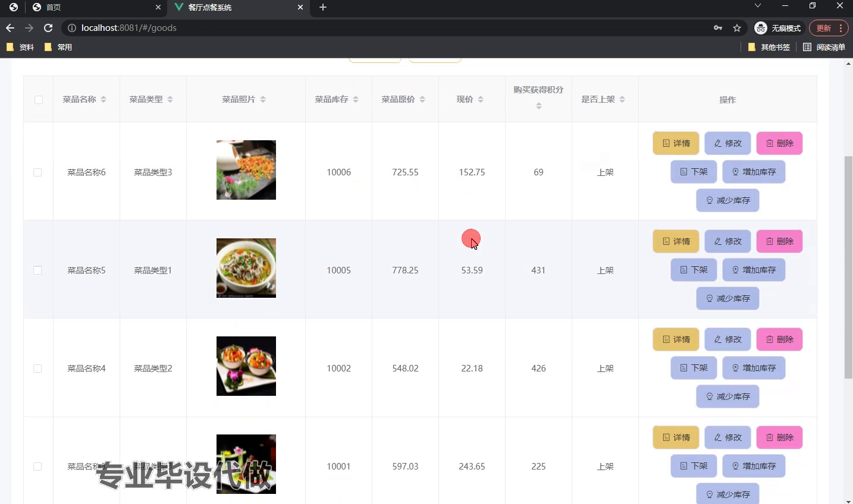
Task: Sort by 菜品照片 column arrows
Action: (263, 100)
